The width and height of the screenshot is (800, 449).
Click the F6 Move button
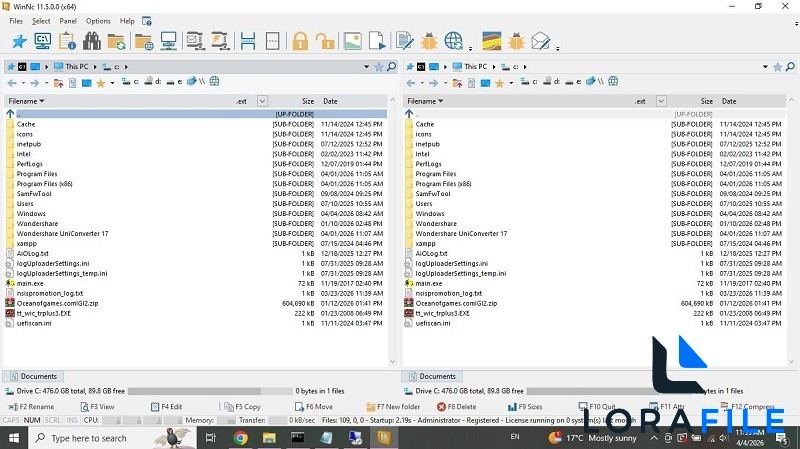coord(314,407)
